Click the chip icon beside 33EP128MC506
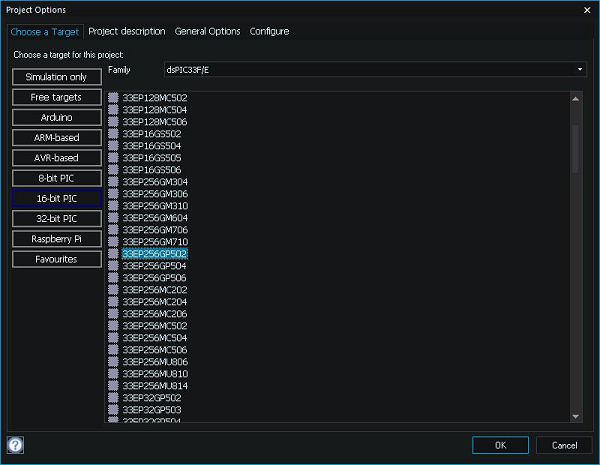The image size is (600, 465). (x=113, y=122)
